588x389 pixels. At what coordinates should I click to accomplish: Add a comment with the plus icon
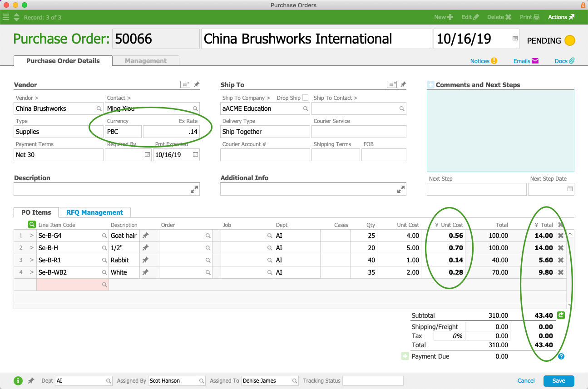click(430, 85)
